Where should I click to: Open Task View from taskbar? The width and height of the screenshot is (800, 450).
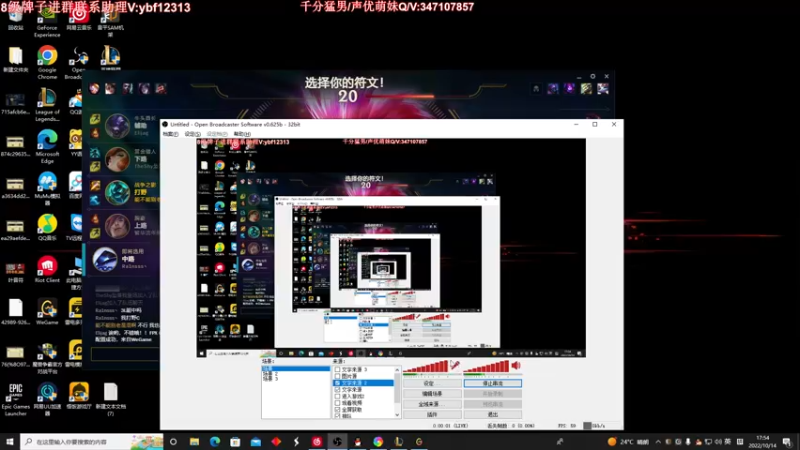(x=173, y=441)
